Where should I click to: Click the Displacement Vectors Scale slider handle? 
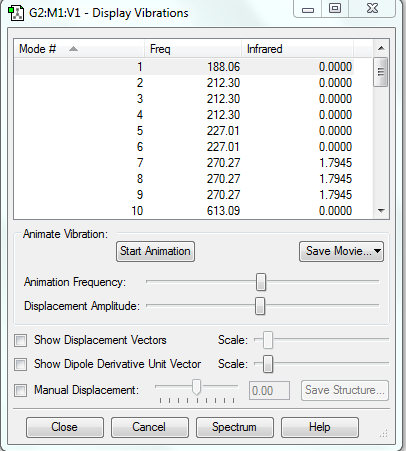268,340
